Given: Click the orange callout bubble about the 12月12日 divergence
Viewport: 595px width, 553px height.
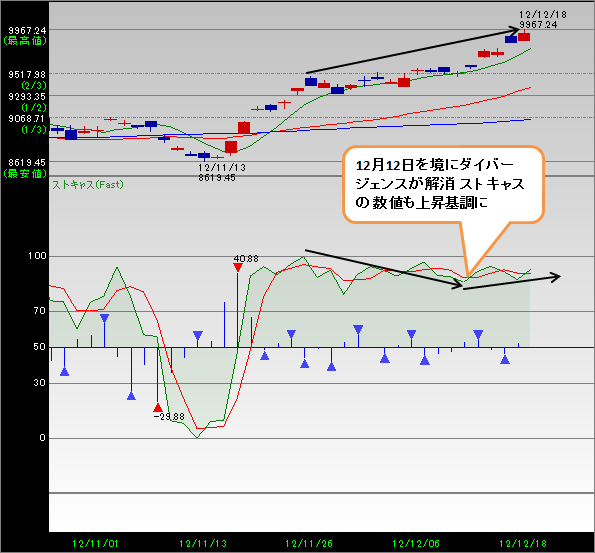Looking at the screenshot, I should 444,184.
